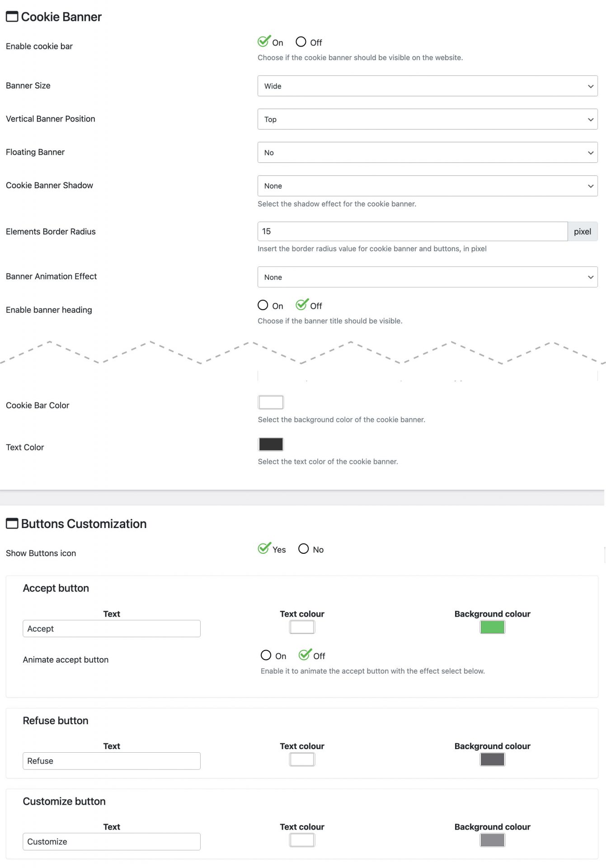
Task: Open the banner Text Color swatch
Action: pos(271,444)
